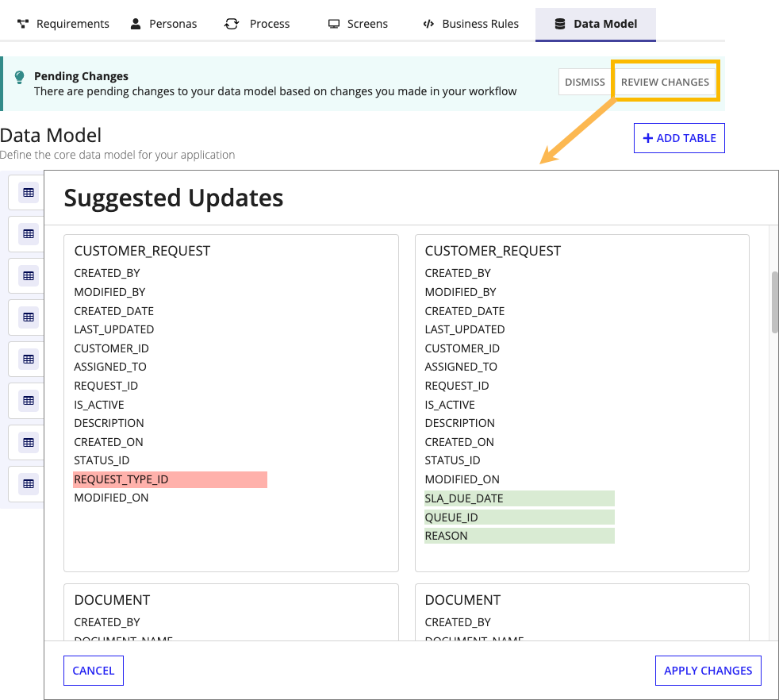Screen dimensions: 779x700
Task: Select the green QUEUE_ID field
Action: pyautogui.click(x=519, y=517)
